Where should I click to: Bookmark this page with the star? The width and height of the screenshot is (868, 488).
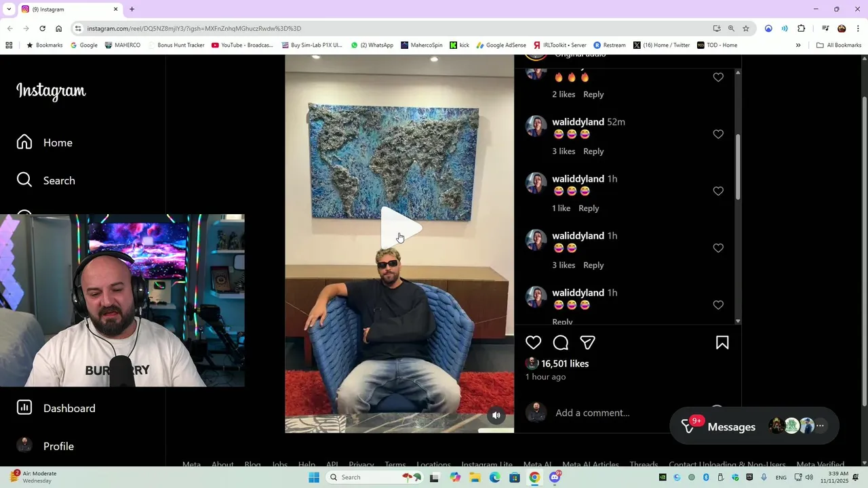pyautogui.click(x=746, y=28)
